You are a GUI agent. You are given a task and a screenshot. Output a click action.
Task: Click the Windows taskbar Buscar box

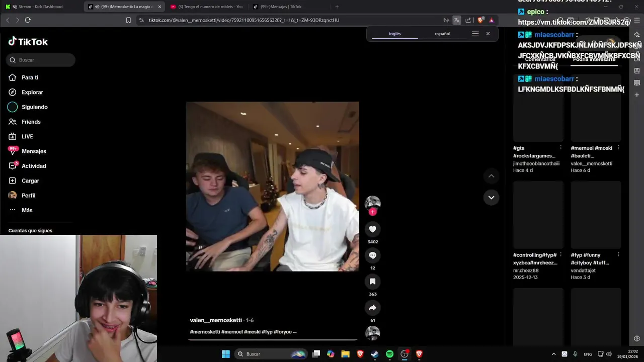pyautogui.click(x=272, y=354)
